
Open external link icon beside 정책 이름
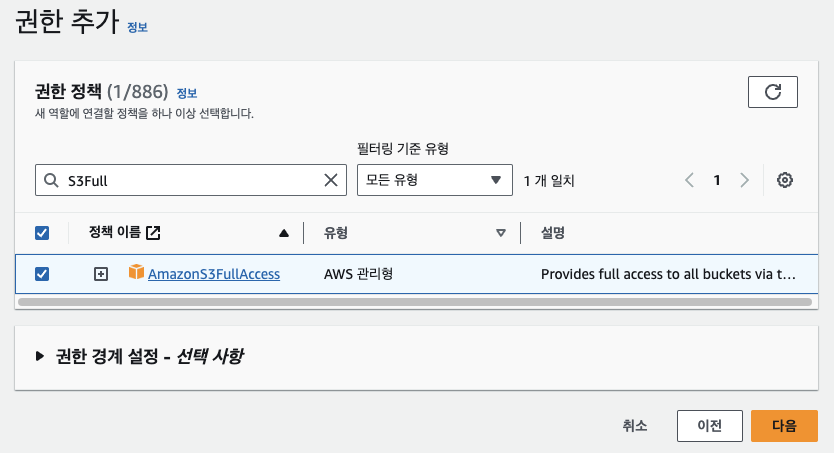[x=153, y=232]
